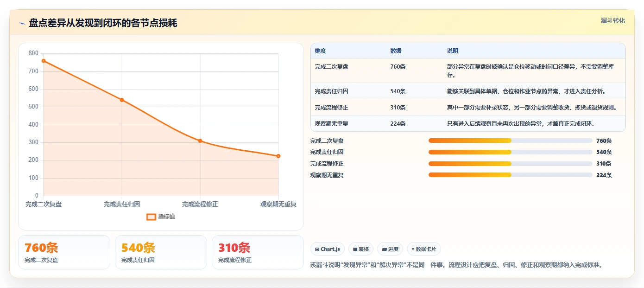Click the 说明 column header
The image size is (644, 288).
pos(452,51)
